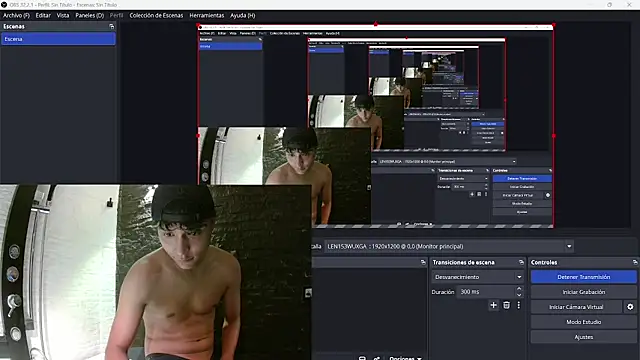Undock the Controles panel with its pop-out icon
640x360 pixels.
point(635,262)
